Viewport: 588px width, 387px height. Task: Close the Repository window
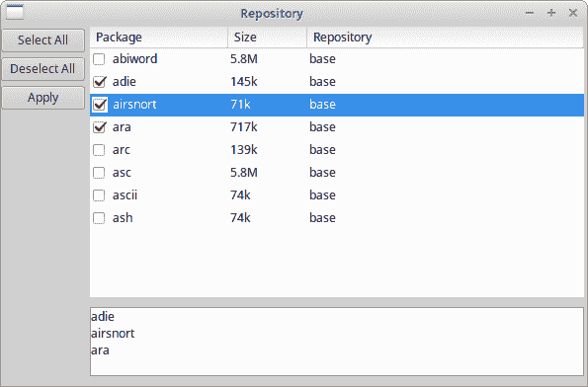coord(573,13)
